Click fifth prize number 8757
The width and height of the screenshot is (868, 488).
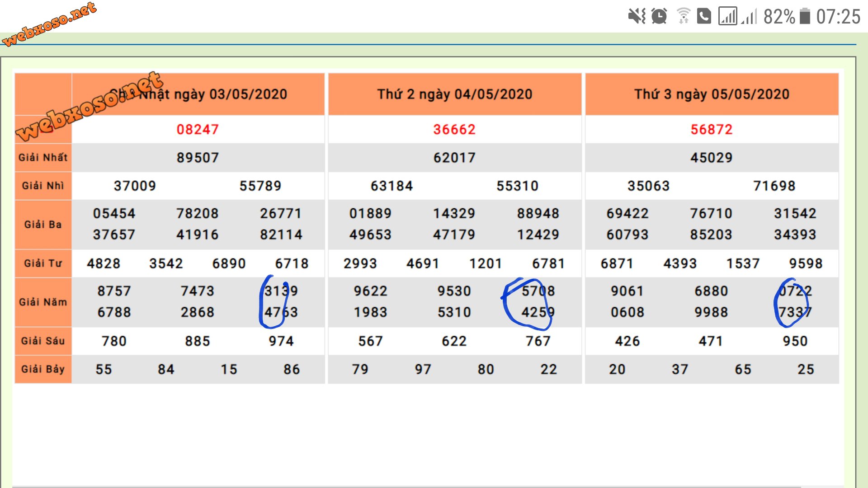(114, 291)
